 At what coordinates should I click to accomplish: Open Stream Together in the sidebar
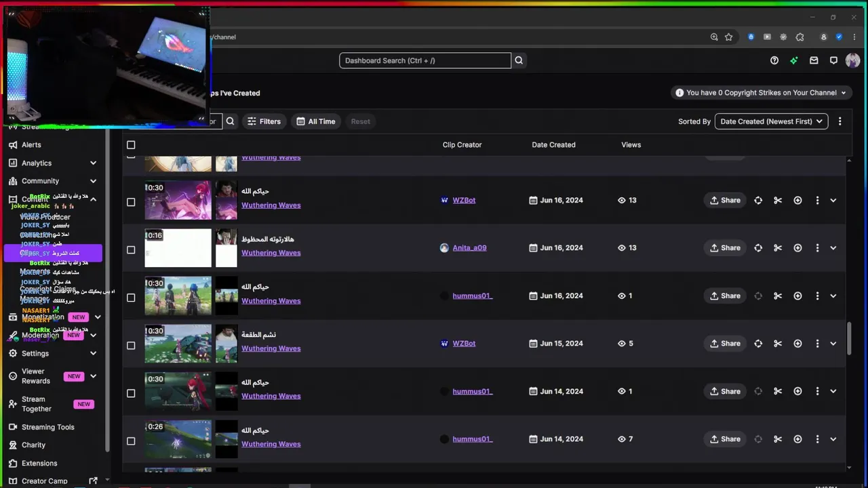click(x=37, y=404)
